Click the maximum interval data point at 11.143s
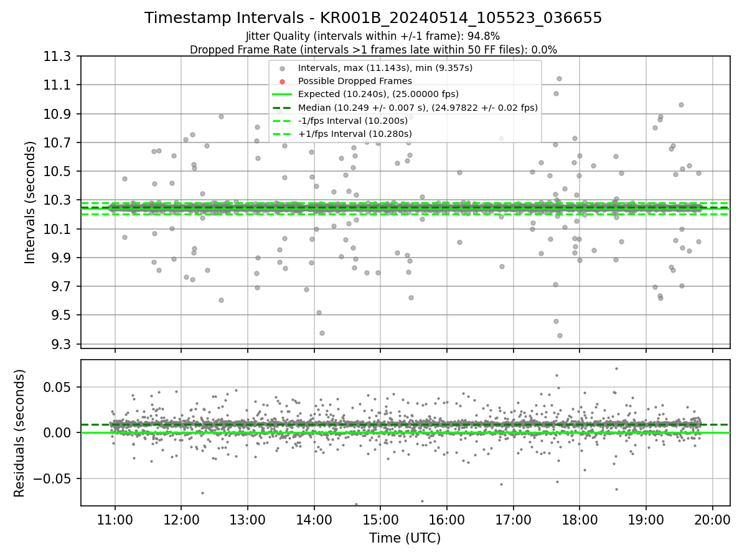Image resolution: width=747 pixels, height=560 pixels. tap(559, 78)
